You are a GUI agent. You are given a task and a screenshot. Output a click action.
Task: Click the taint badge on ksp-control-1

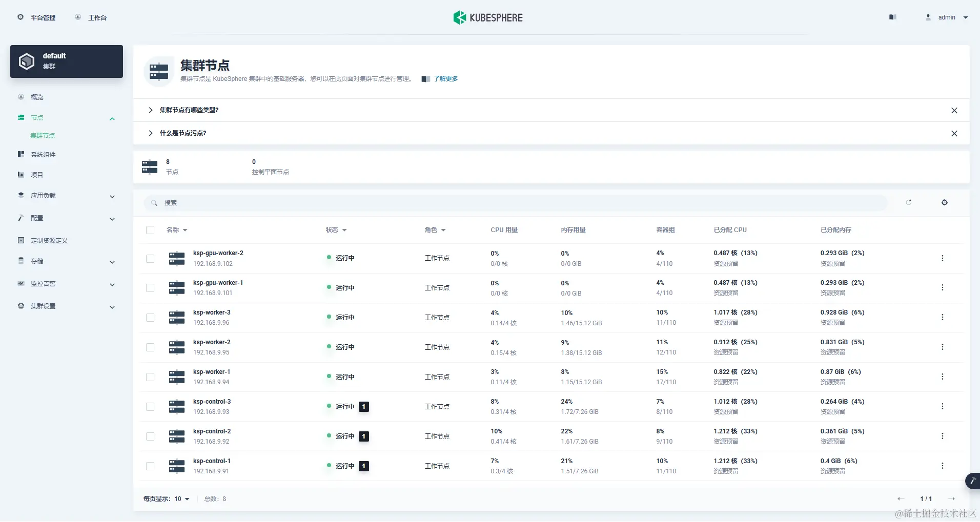tap(364, 466)
